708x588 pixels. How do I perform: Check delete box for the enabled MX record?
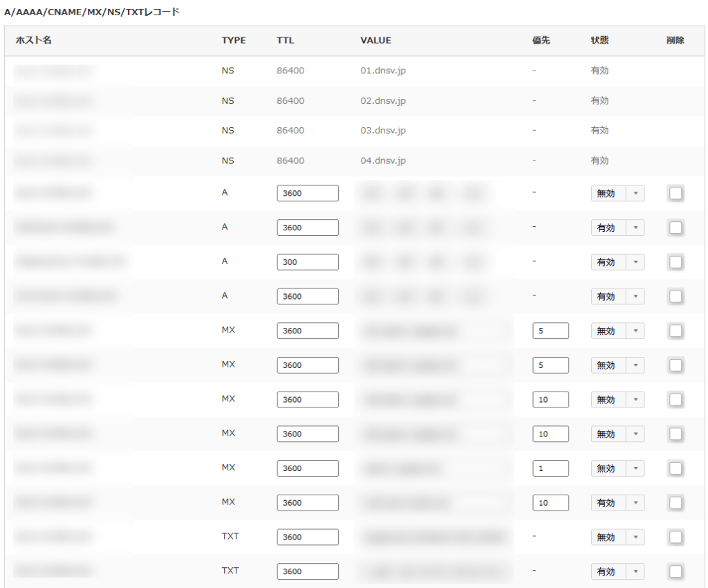pos(676,503)
